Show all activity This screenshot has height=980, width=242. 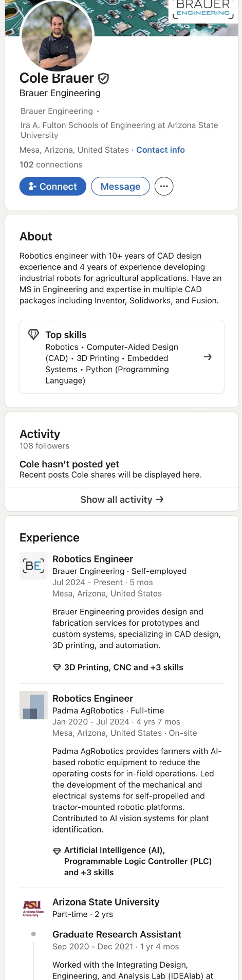point(122,499)
